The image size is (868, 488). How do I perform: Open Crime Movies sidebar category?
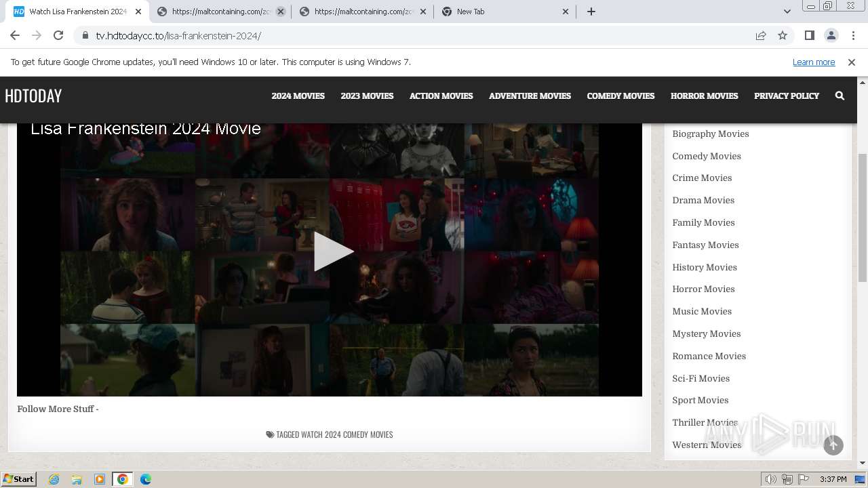point(702,178)
